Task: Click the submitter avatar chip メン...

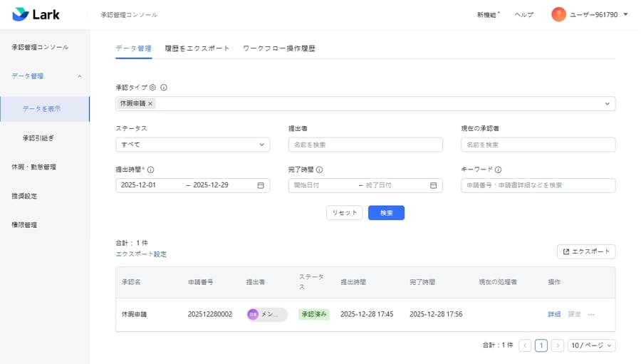Action: click(x=267, y=314)
